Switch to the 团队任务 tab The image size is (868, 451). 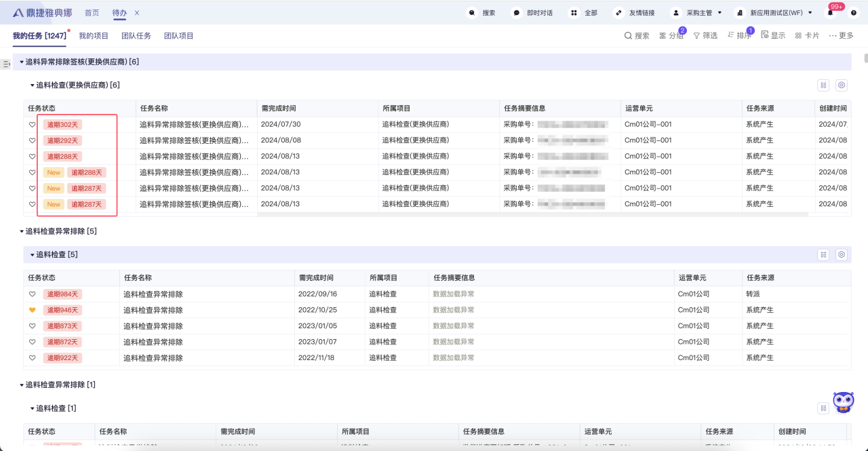(x=136, y=36)
